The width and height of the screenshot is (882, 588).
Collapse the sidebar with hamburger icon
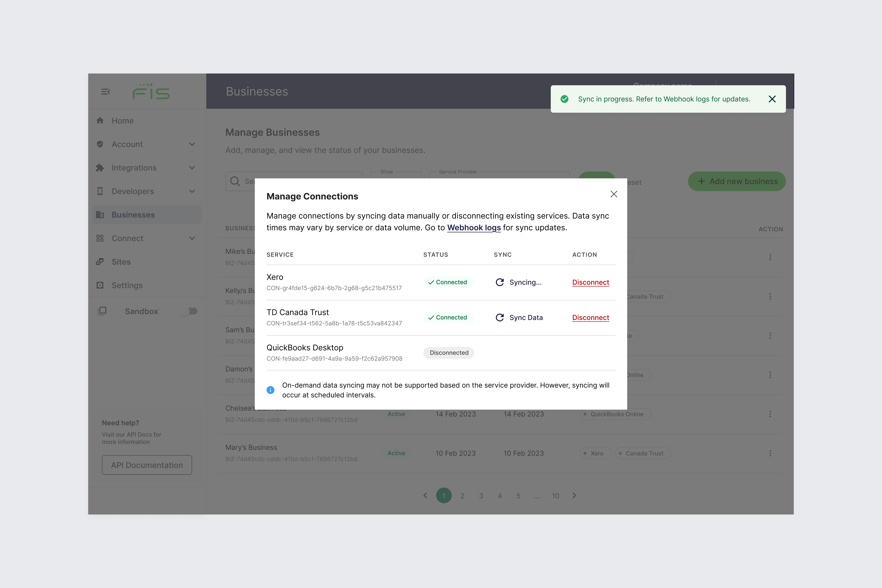pos(106,92)
